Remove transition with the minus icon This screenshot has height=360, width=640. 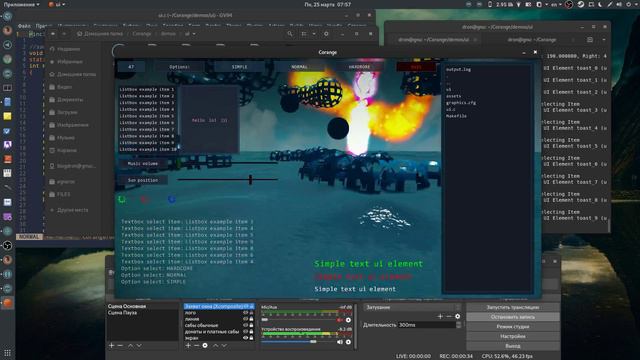click(449, 316)
